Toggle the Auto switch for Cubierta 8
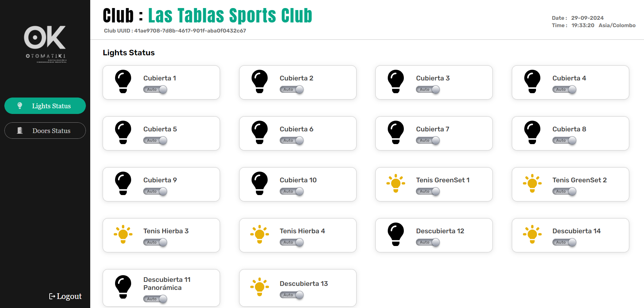The width and height of the screenshot is (644, 308). (564, 140)
